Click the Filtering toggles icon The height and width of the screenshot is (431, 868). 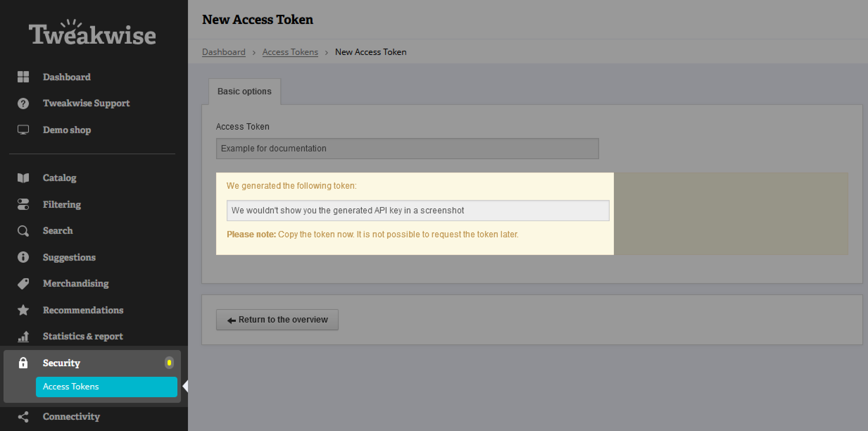click(x=23, y=205)
